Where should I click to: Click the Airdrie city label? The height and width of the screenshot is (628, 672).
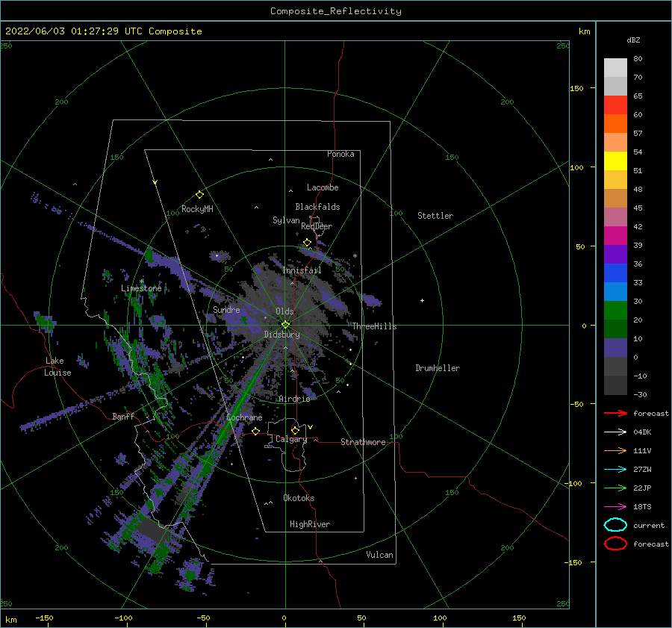click(x=294, y=399)
